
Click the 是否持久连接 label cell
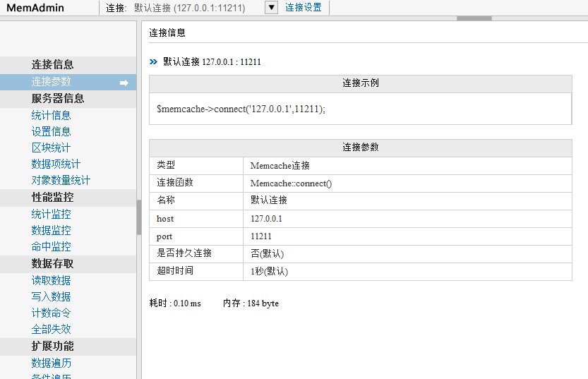(196, 254)
